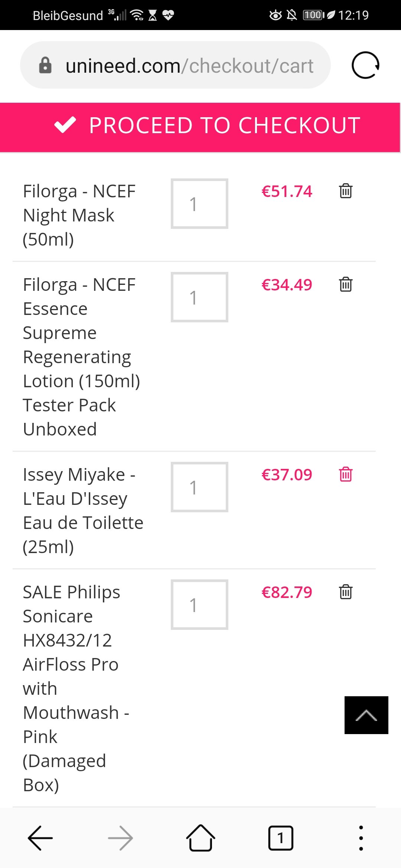Edit quantity for Filorga NCEF Night Mask
The width and height of the screenshot is (401, 868).
coord(199,204)
